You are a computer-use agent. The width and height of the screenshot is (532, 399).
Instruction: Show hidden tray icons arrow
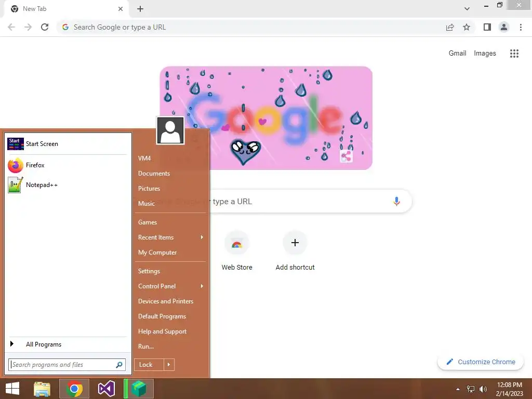pyautogui.click(x=458, y=389)
